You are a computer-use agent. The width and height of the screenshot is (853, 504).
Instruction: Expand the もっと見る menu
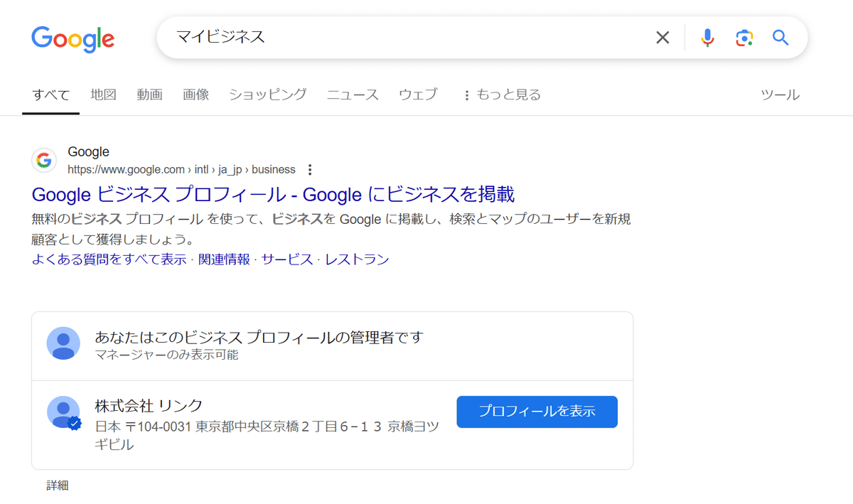pos(502,95)
